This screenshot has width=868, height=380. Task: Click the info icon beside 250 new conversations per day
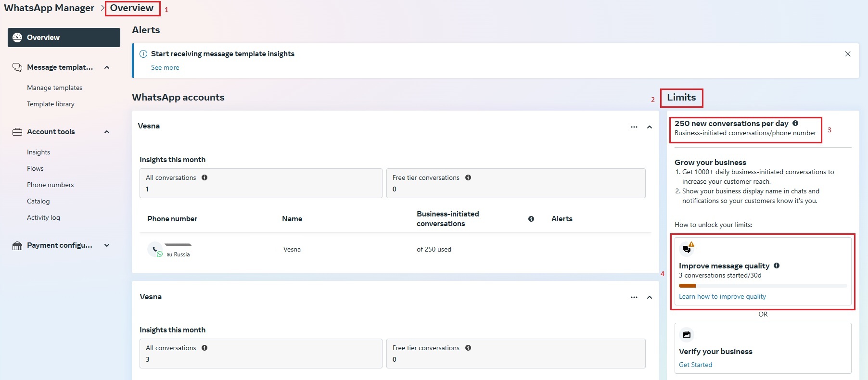[x=795, y=123]
